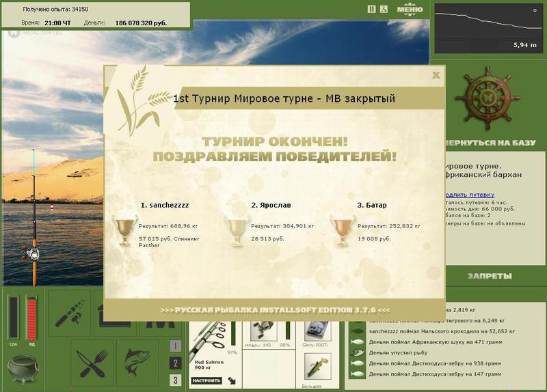Image resolution: width=547 pixels, height=392 pixels.
Task: Click the bronze trophy for Батар
Action: pos(343,231)
